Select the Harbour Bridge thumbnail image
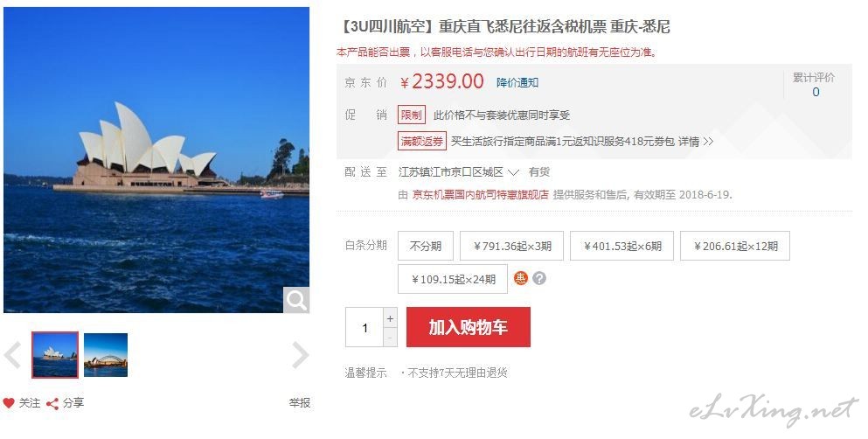The width and height of the screenshot is (868, 439). pyautogui.click(x=106, y=355)
